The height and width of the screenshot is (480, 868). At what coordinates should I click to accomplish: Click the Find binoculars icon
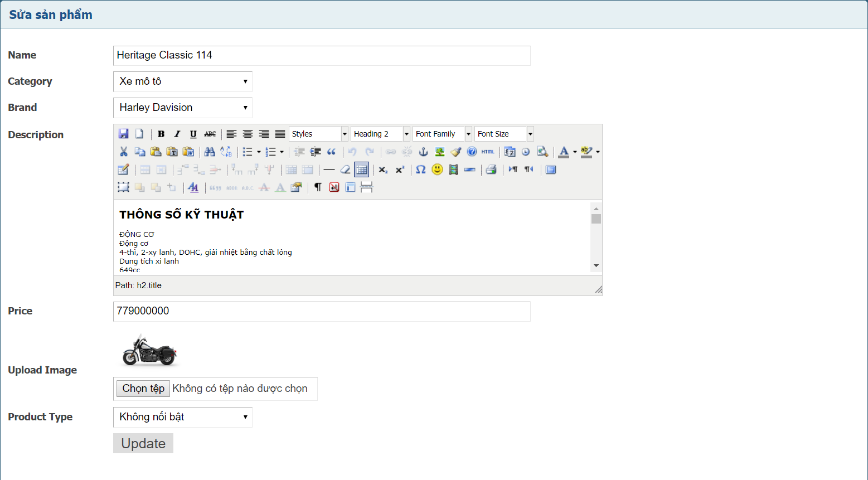coord(210,152)
